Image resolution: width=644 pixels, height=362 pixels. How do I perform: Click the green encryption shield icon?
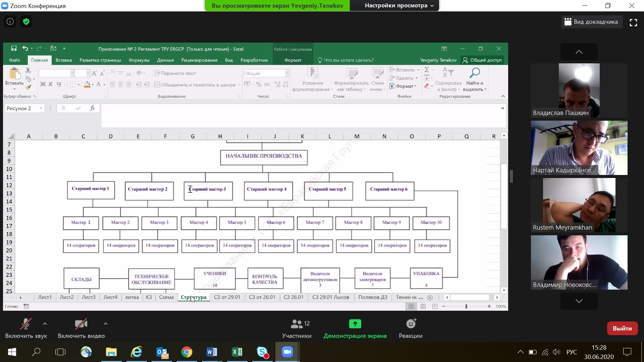[26, 22]
